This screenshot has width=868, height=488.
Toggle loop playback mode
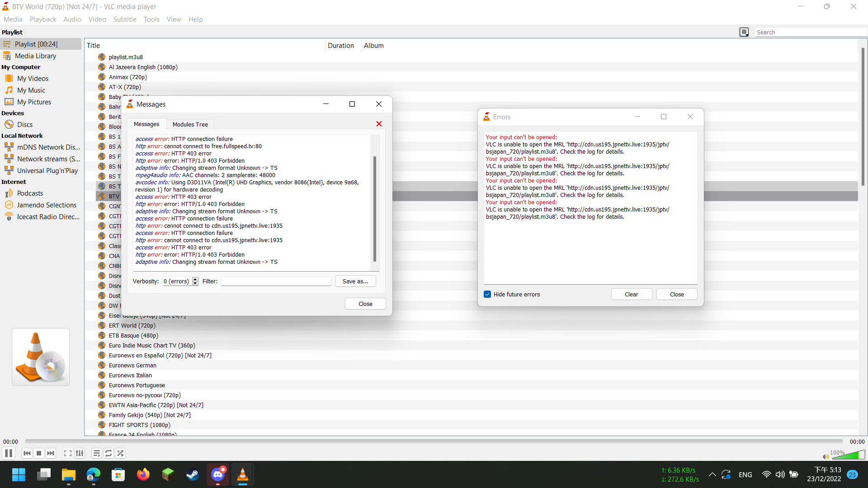pyautogui.click(x=108, y=453)
